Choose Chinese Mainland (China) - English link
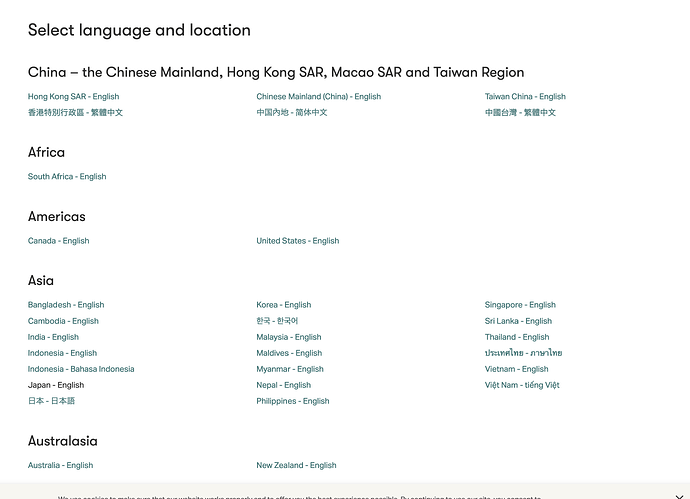The height and width of the screenshot is (499, 690). pyautogui.click(x=318, y=97)
